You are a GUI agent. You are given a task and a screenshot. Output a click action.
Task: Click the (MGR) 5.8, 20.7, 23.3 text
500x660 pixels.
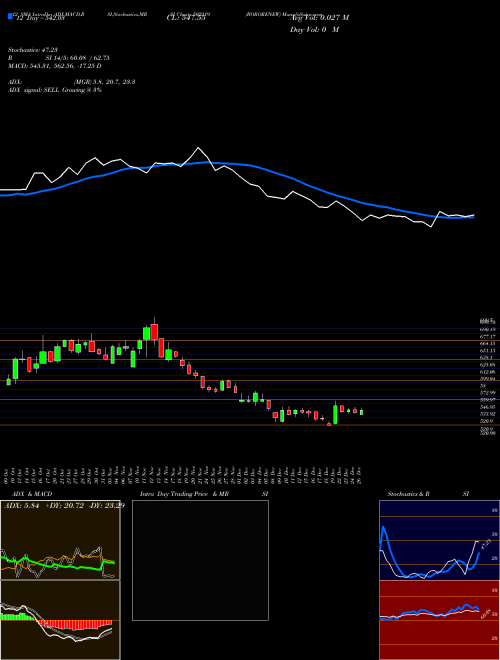point(104,82)
